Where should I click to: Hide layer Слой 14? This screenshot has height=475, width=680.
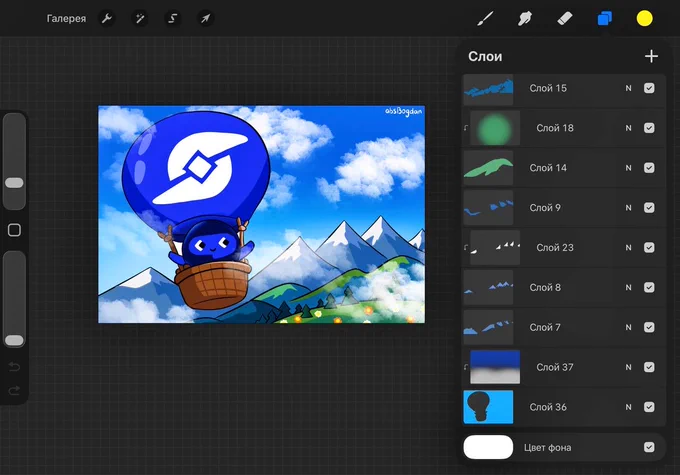click(649, 168)
